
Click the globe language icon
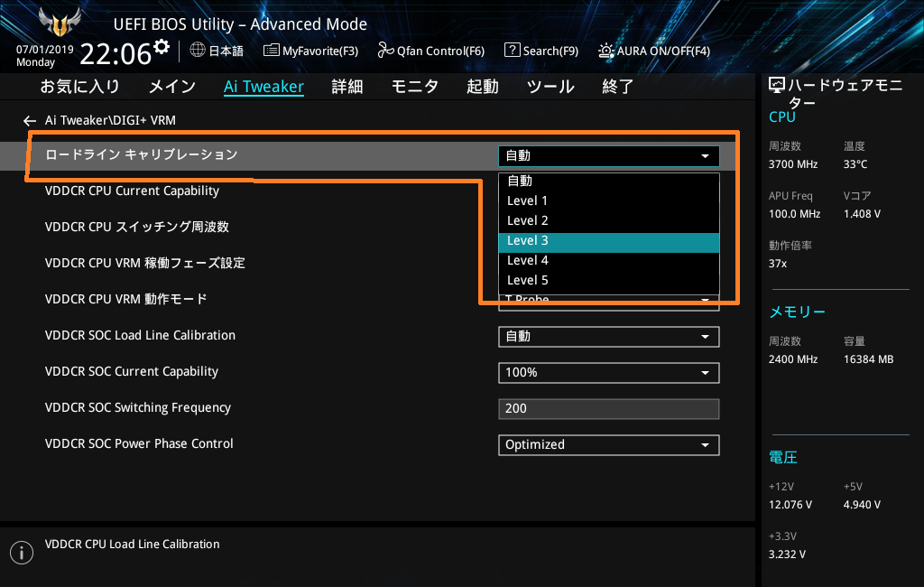198,51
